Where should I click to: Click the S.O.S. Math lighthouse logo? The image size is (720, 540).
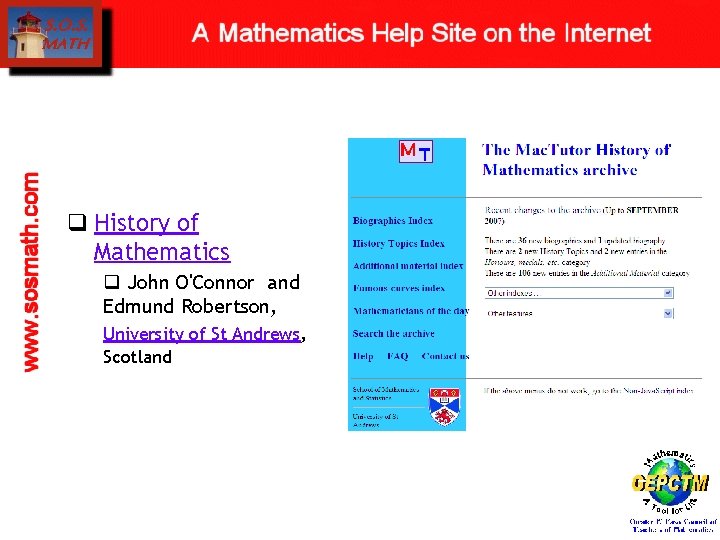51,35
